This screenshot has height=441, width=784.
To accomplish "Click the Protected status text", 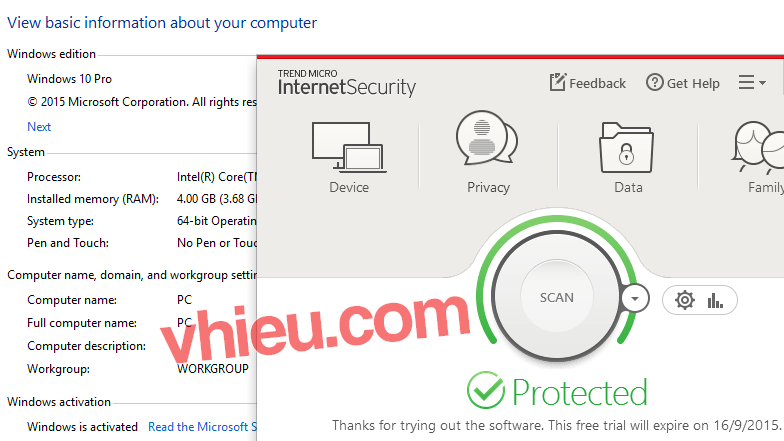I will coord(580,392).
